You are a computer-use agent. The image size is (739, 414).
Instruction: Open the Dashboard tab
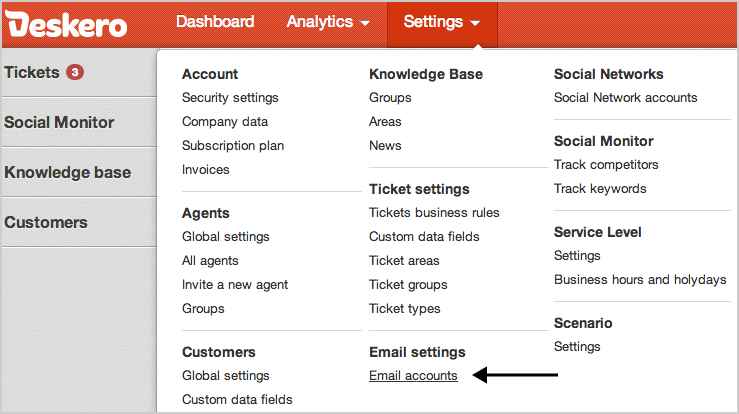(x=215, y=22)
